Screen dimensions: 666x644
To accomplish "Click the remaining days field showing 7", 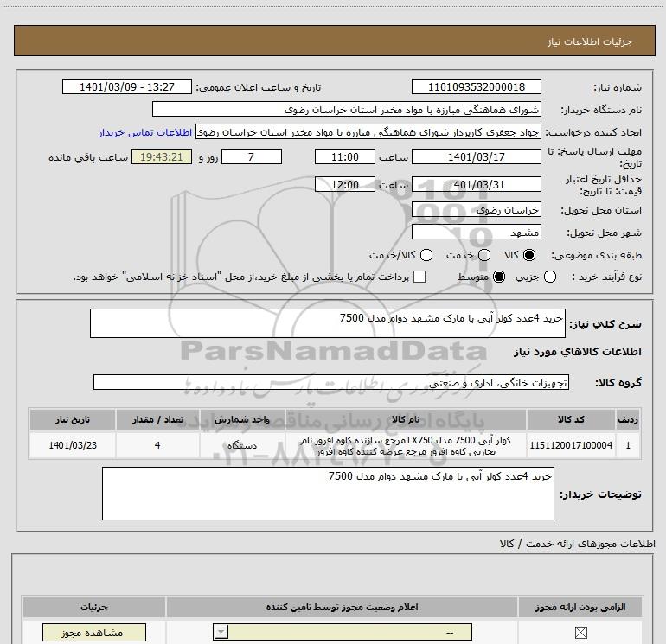I will click(x=252, y=157).
